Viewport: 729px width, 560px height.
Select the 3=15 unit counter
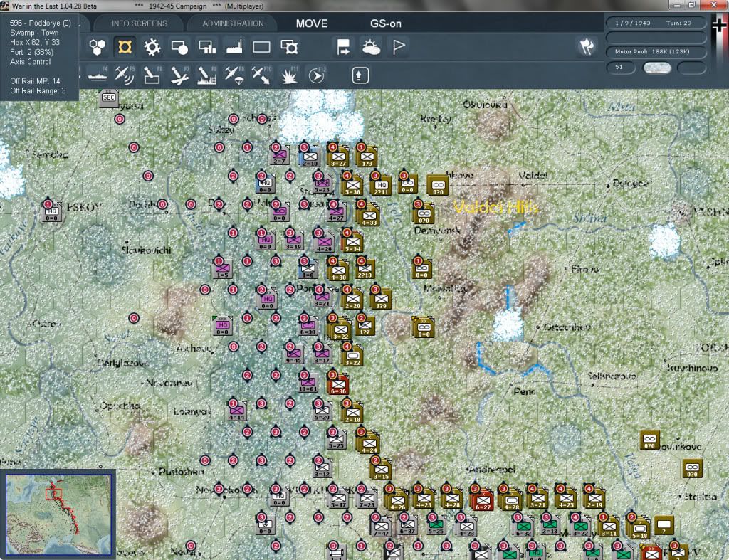[382, 470]
